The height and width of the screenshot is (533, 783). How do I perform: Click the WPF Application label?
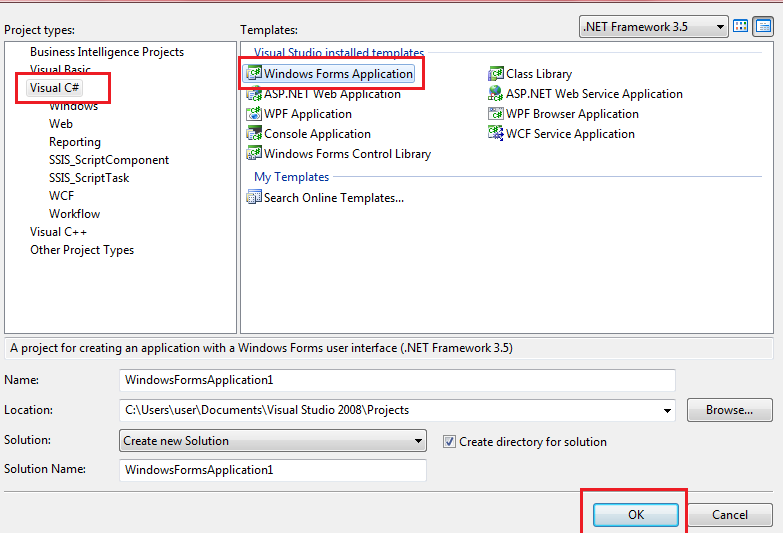click(x=308, y=114)
